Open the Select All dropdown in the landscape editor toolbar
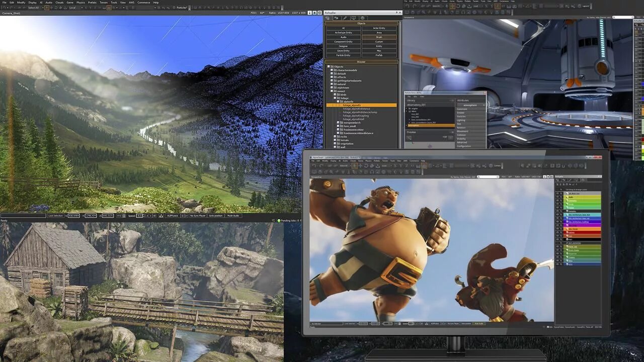This screenshot has width=644, height=362. click(x=35, y=8)
